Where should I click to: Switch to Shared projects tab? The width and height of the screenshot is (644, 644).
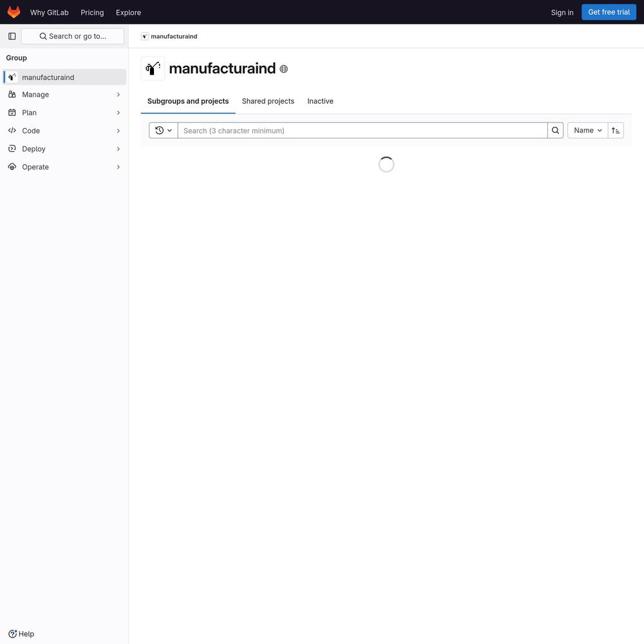pyautogui.click(x=268, y=101)
